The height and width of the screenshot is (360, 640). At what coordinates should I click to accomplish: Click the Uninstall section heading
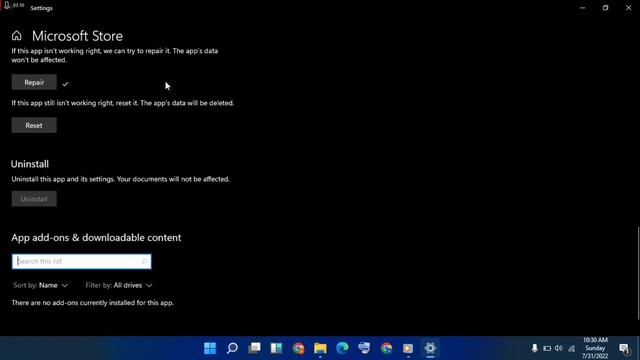(30, 164)
